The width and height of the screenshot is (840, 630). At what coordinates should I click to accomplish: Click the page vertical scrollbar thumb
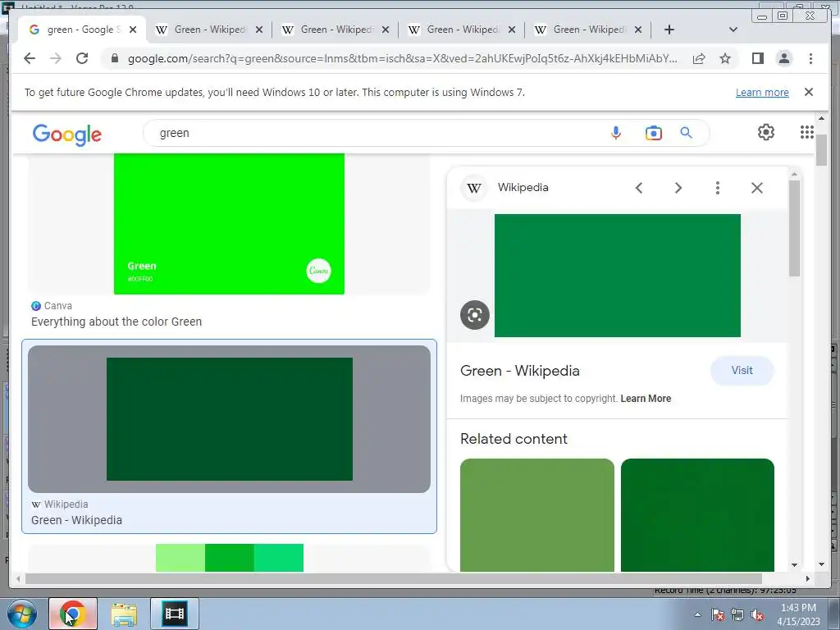click(x=822, y=150)
